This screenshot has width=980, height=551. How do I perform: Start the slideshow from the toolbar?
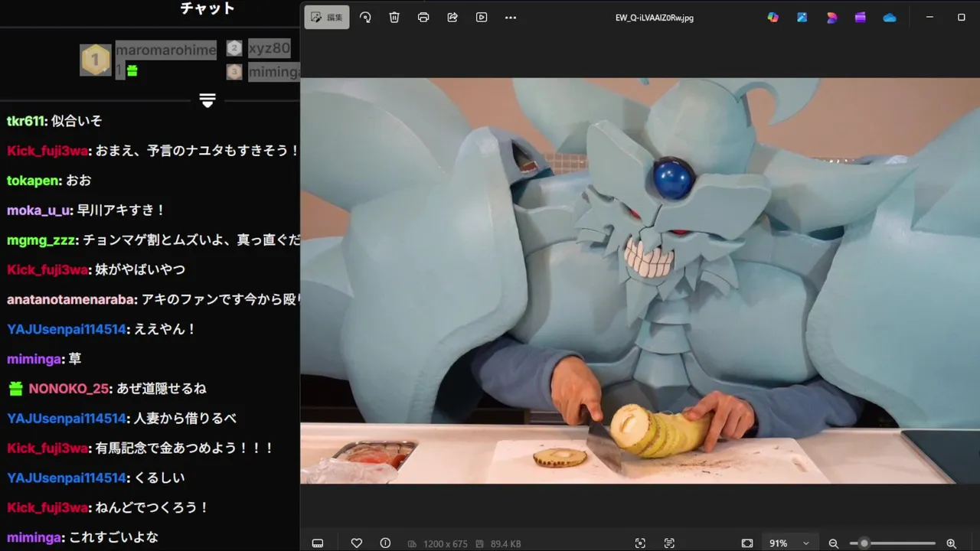click(482, 17)
